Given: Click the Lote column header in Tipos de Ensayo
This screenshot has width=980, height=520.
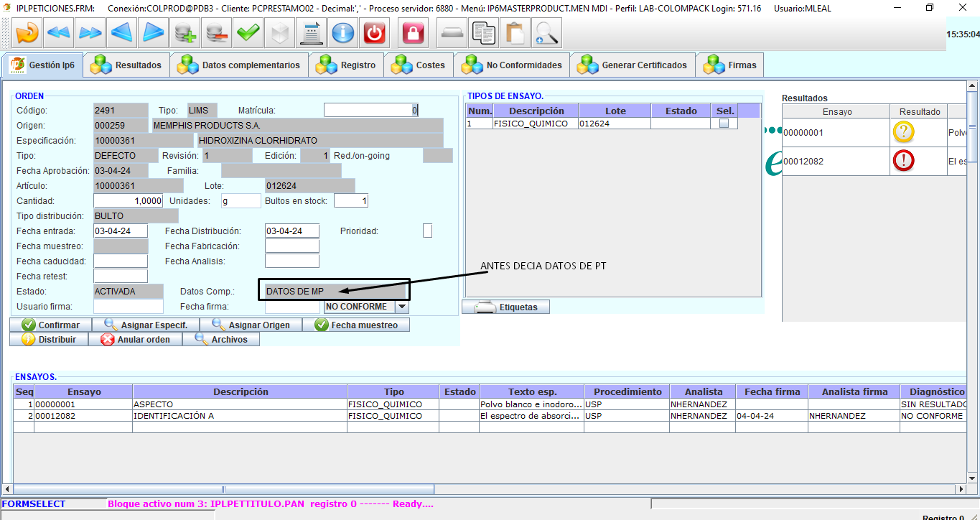Looking at the screenshot, I should pos(615,111).
